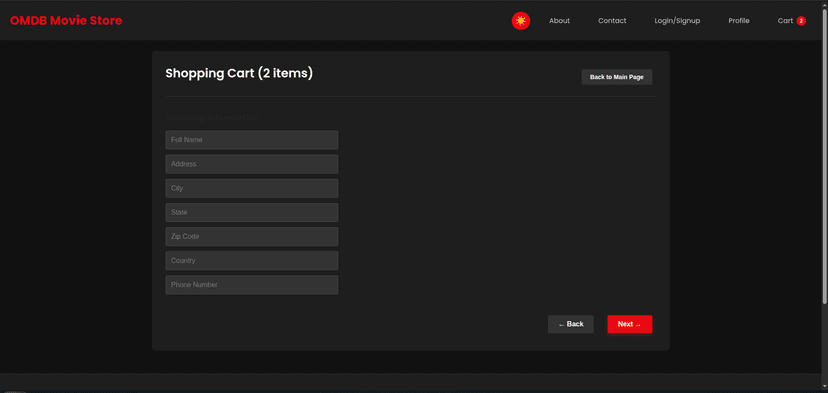Click the cart item count badge
Screen dimensions: 828x393
tap(801, 21)
